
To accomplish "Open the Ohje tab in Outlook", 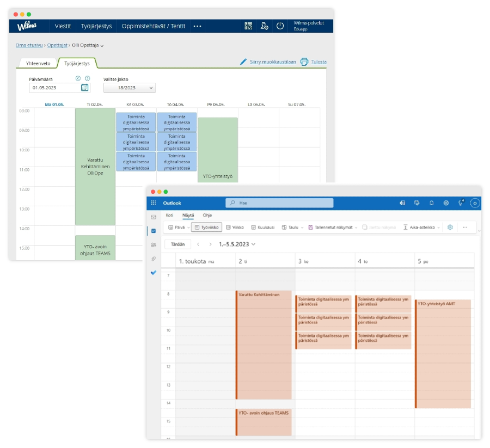I will coord(207,215).
